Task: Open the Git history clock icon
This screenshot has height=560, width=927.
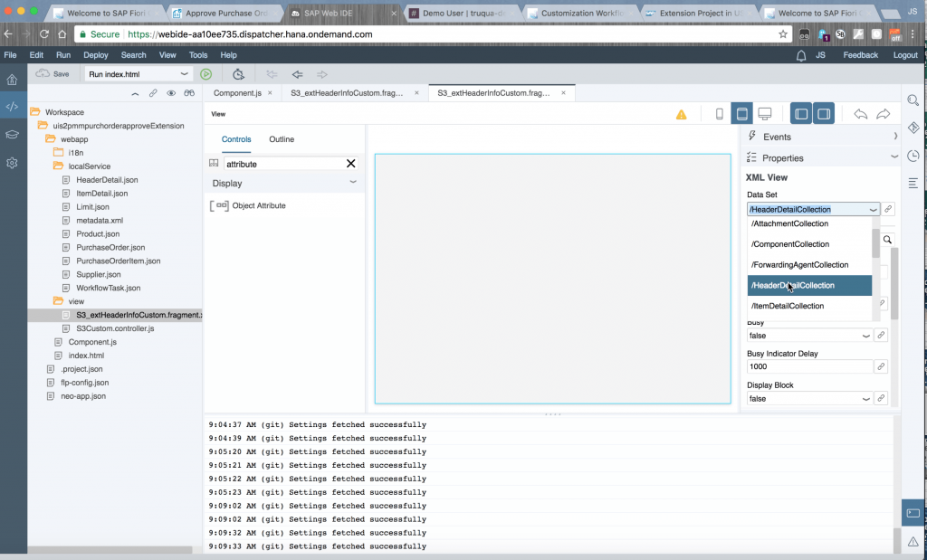Action: [x=913, y=156]
